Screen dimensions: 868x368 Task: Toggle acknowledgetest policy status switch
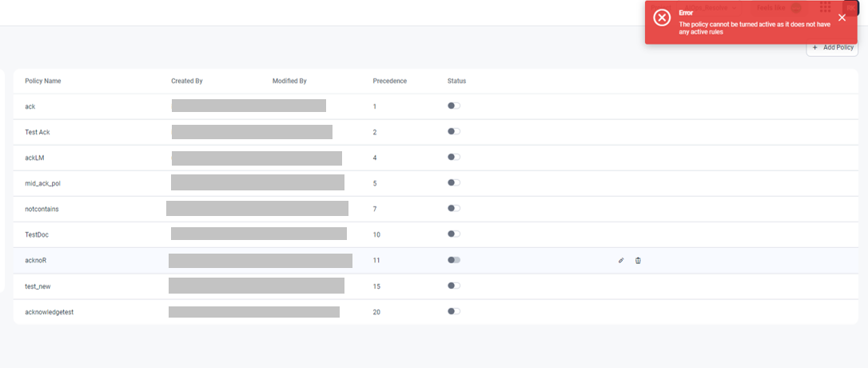point(454,311)
